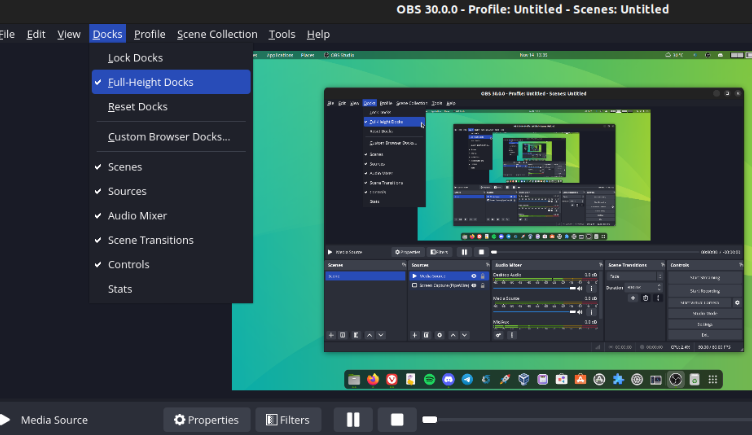The image size is (752, 435).
Task: Close the open Docks menu
Action: [x=107, y=34]
